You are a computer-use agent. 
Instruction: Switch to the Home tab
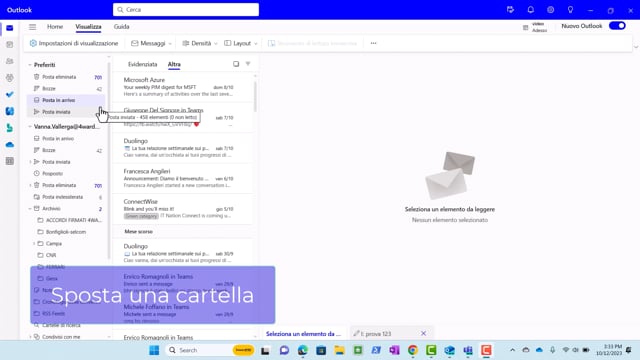pyautogui.click(x=55, y=27)
